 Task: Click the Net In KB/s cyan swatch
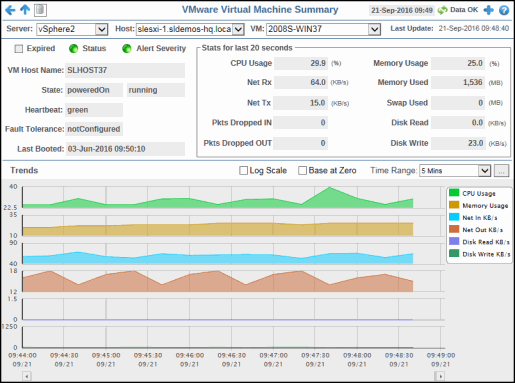coord(454,217)
